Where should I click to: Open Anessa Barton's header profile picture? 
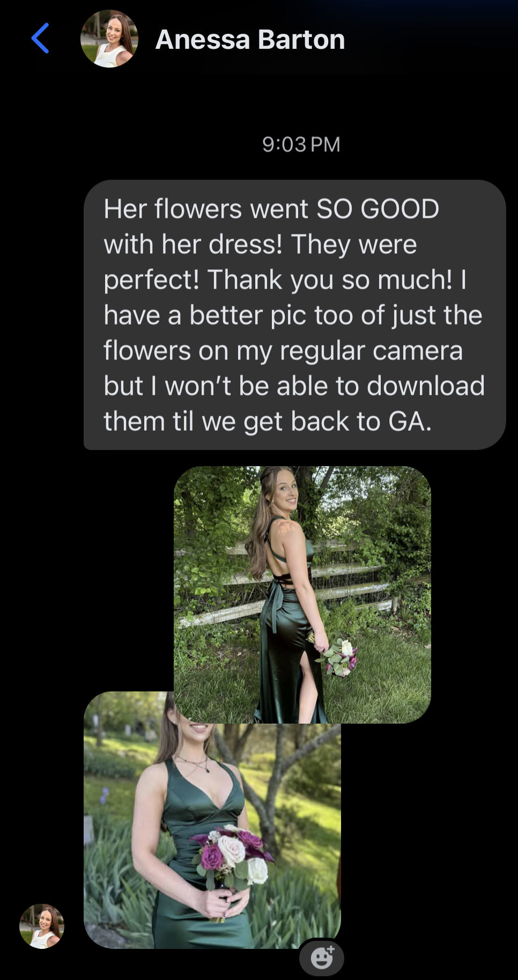tap(109, 39)
